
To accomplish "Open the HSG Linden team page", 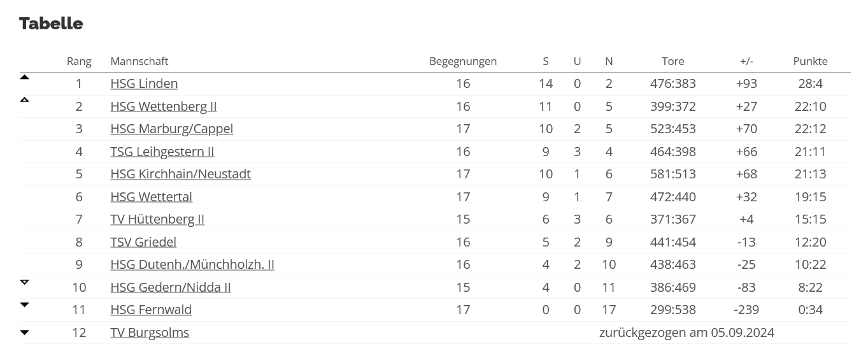I will (x=144, y=83).
